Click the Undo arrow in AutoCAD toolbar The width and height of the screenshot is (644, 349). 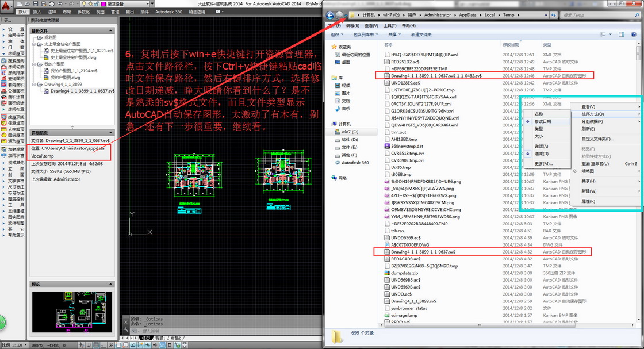(x=60, y=3)
